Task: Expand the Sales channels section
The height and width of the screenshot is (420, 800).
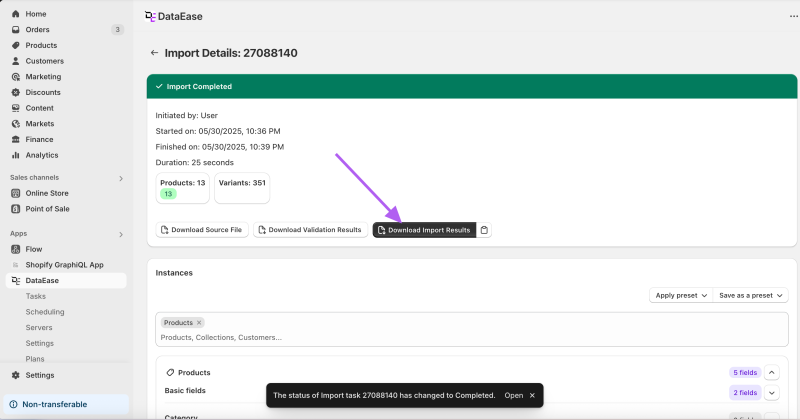Action: pos(121,178)
